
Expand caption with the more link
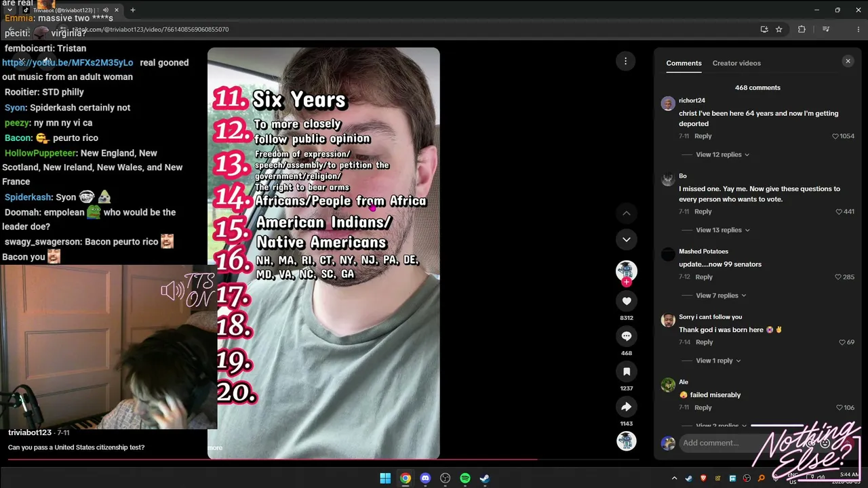coord(215,447)
